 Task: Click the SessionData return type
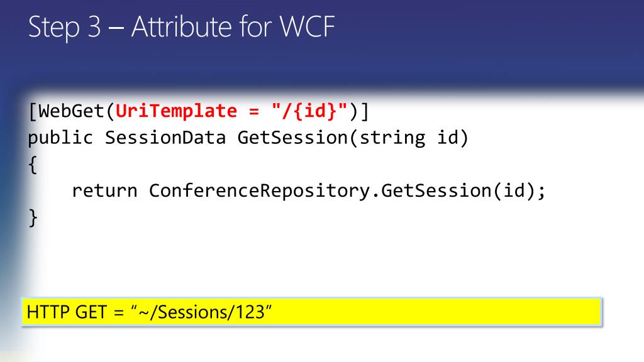pyautogui.click(x=165, y=138)
